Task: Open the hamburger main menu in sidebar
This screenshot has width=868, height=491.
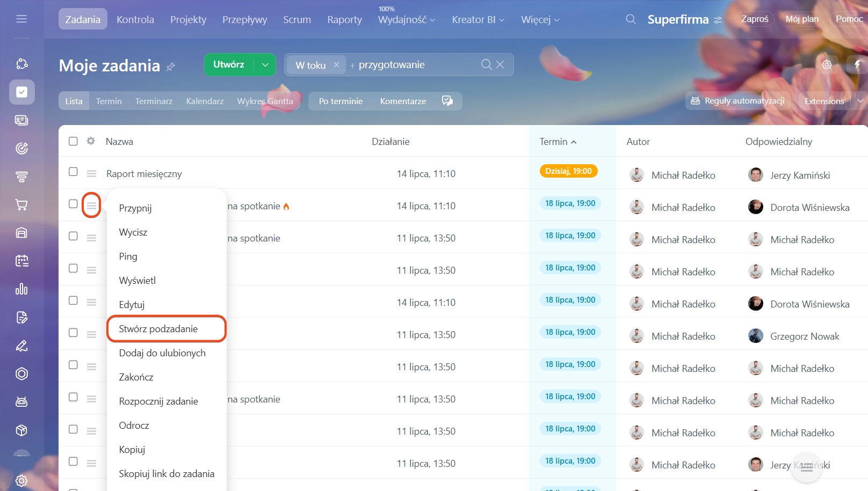Action: tap(21, 19)
